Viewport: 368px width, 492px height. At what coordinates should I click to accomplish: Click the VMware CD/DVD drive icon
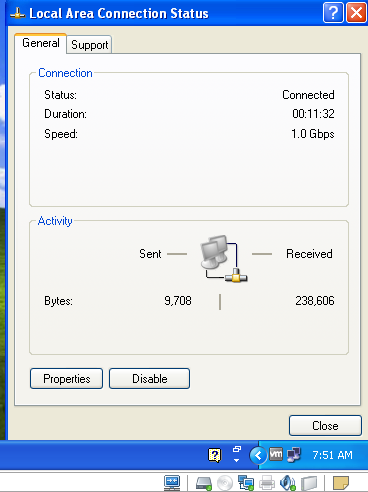(225, 483)
